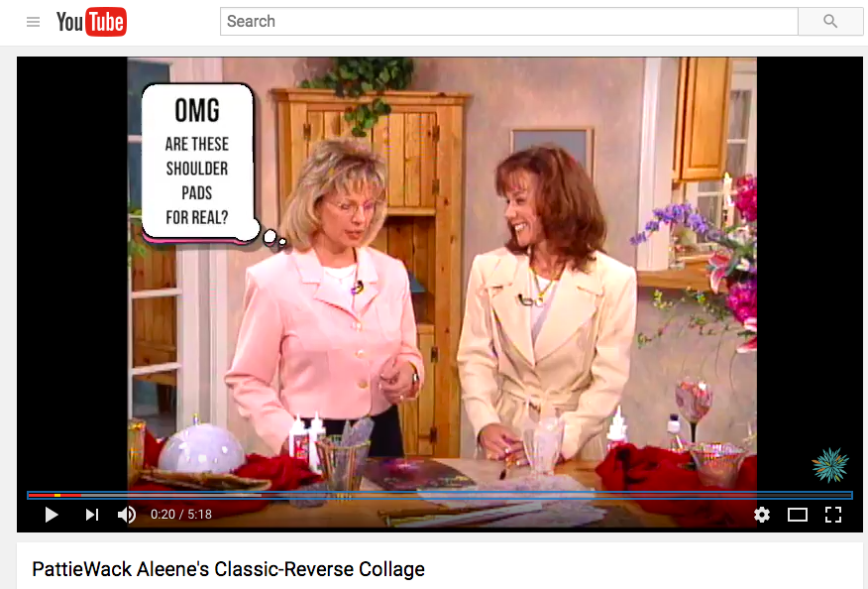Screen dimensions: 868x589
Task: Toggle theater mode
Action: 797,515
